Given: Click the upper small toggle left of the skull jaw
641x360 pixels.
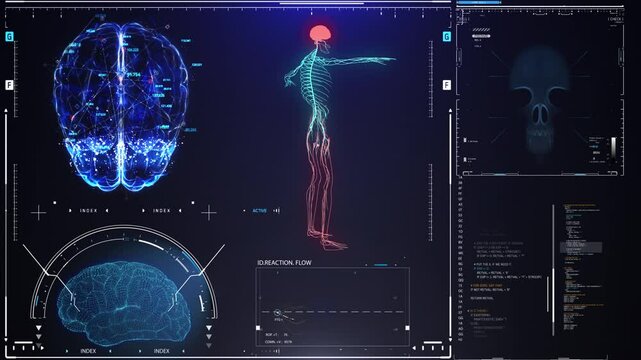Looking at the screenshot, I should coord(465,140).
